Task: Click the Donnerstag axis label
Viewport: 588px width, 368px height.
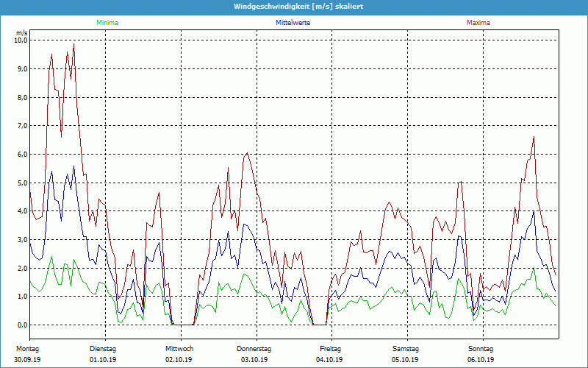Action: pyautogui.click(x=254, y=349)
